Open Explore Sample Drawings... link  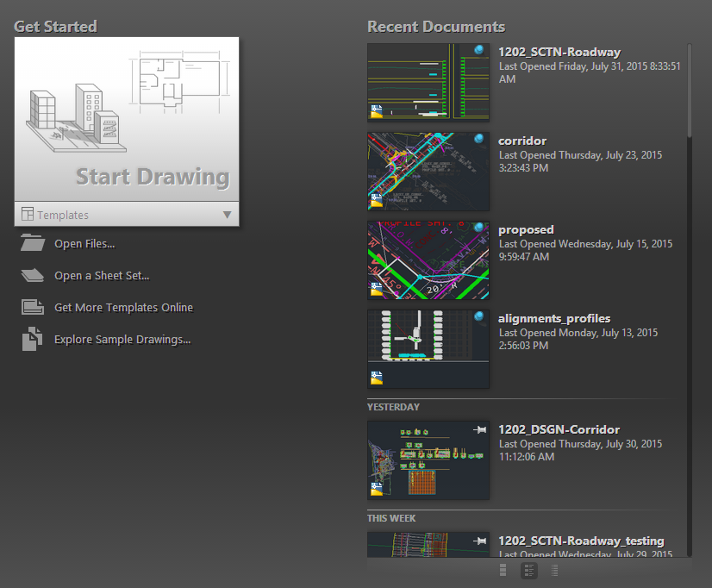click(x=122, y=340)
